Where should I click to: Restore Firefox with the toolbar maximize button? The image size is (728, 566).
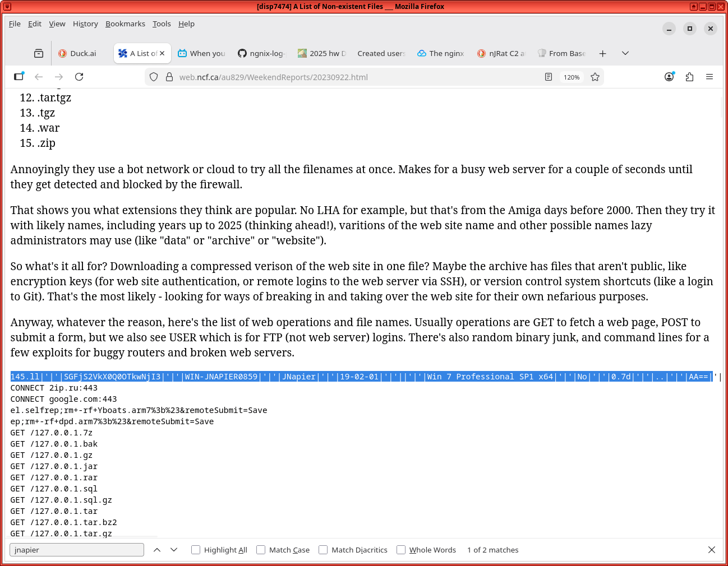[690, 29]
